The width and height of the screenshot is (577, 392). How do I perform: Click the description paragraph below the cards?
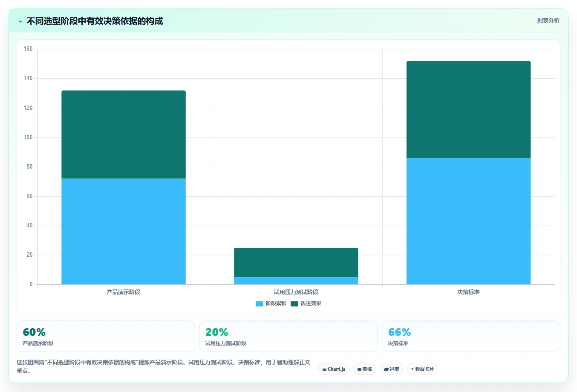(164, 366)
